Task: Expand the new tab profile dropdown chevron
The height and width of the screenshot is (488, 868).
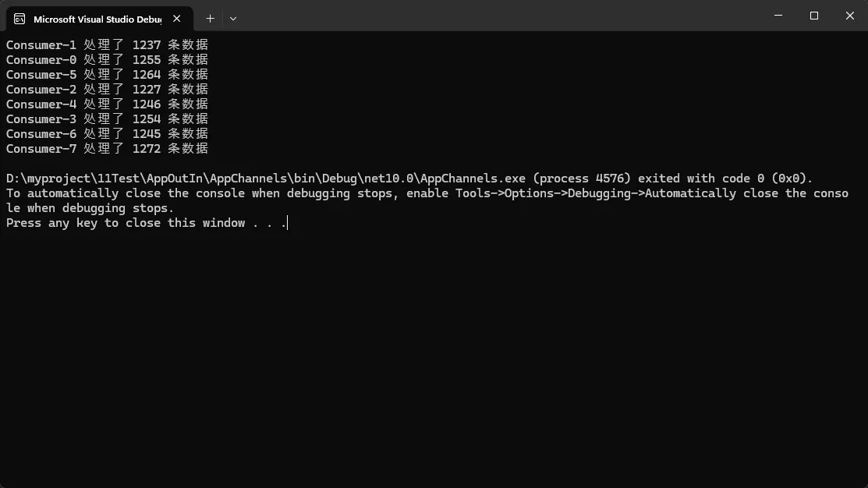Action: pyautogui.click(x=233, y=18)
